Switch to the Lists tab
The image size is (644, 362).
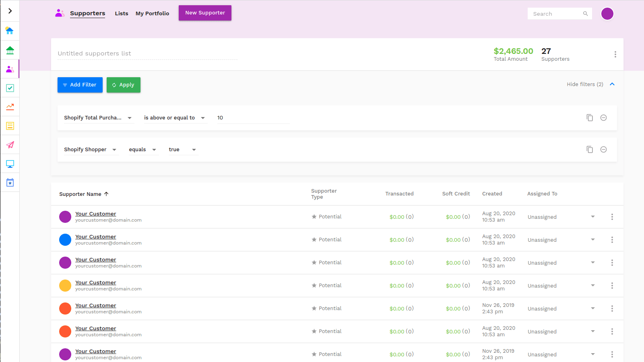(121, 13)
